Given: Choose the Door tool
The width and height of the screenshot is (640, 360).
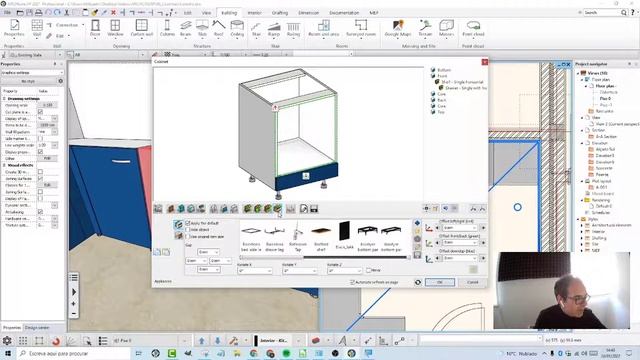Looking at the screenshot, I should [x=95, y=28].
